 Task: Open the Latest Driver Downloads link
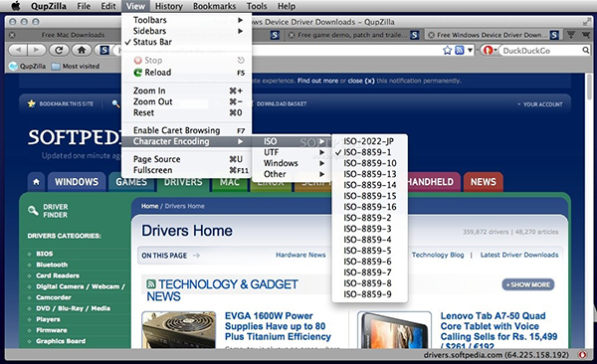coord(519,255)
